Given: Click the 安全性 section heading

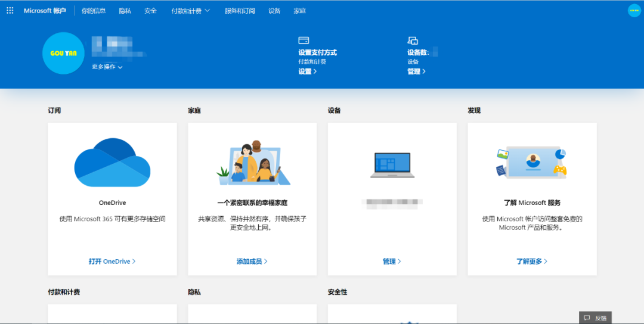Looking at the screenshot, I should (338, 292).
